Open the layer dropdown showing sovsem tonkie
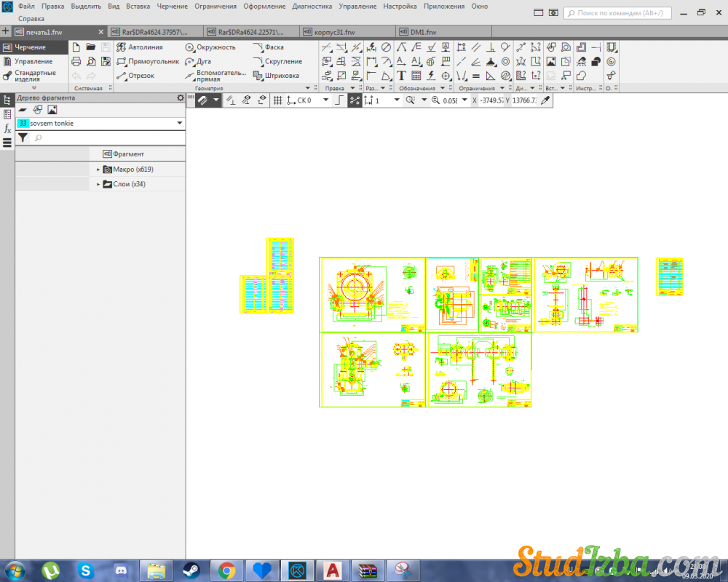The height and width of the screenshot is (582, 728). 179,124
